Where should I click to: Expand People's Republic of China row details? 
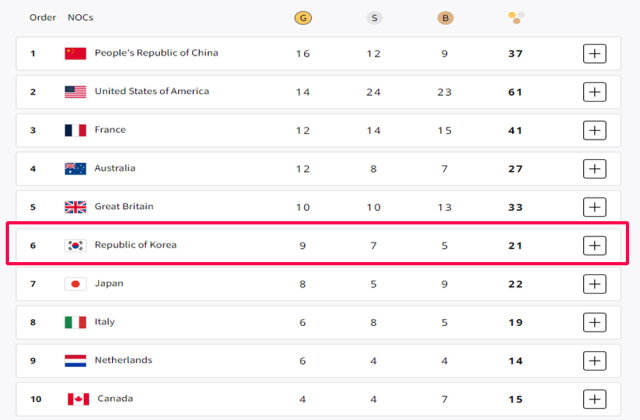click(x=595, y=53)
